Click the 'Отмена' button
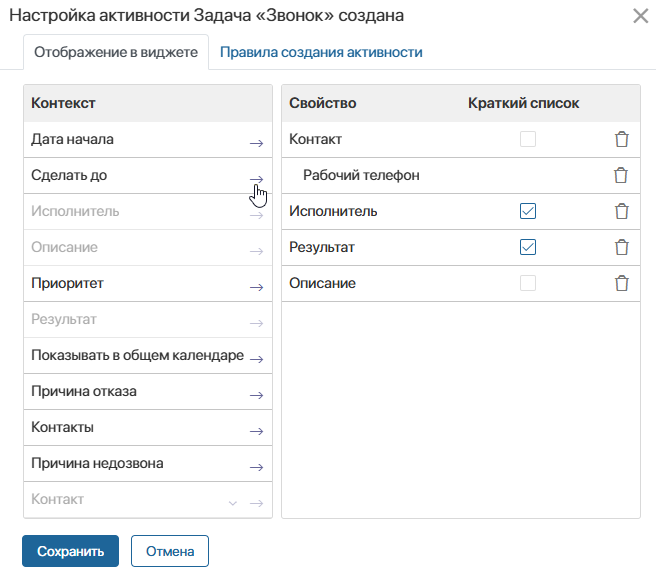 tap(170, 551)
